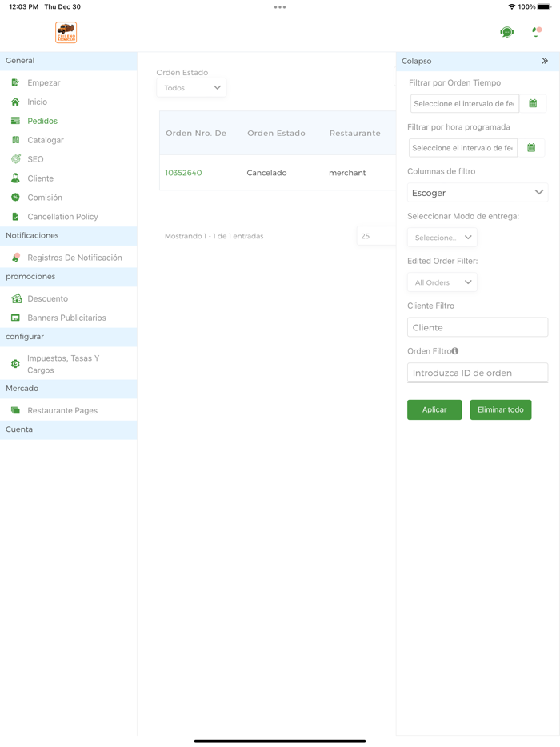Click the three-dot multitasking indicator at top
Screen dimensions: 560x747
click(x=280, y=6)
